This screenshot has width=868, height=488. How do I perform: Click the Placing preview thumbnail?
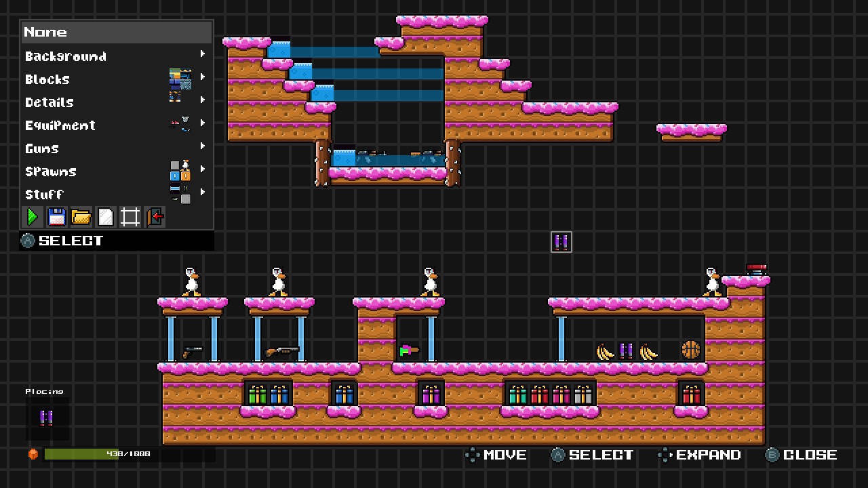pos(47,418)
